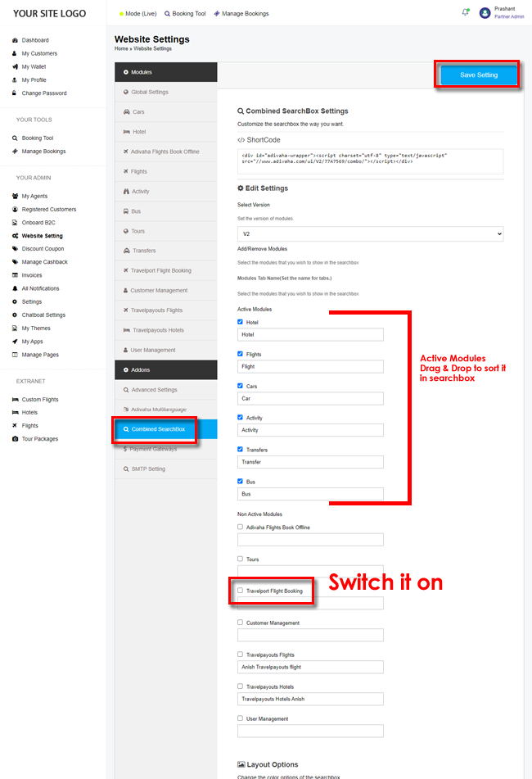
Task: Click the Save Setting button
Action: [479, 75]
